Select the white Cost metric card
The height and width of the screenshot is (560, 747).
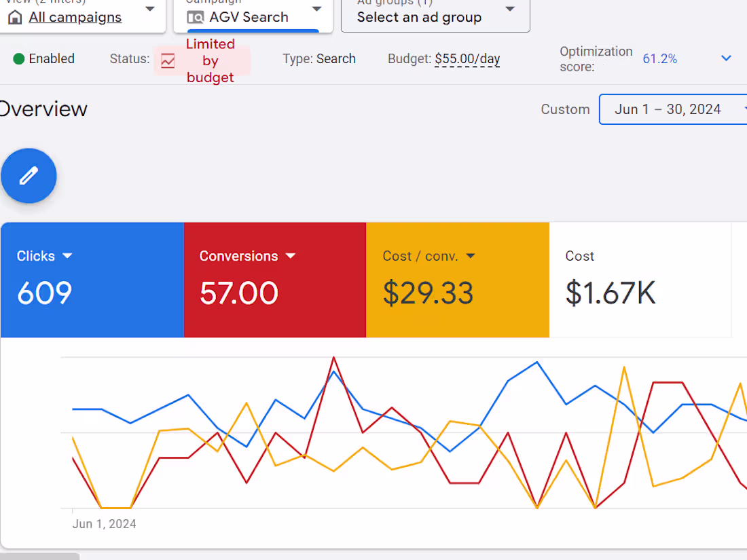pos(640,280)
